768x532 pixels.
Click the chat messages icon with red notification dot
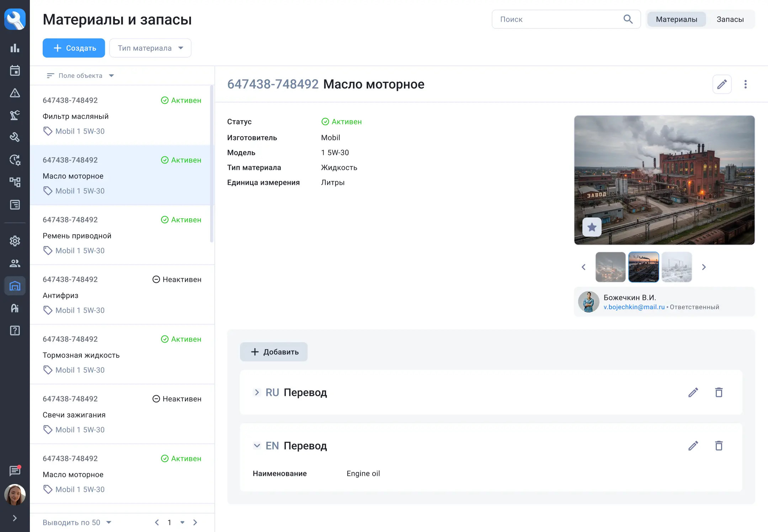click(x=15, y=471)
